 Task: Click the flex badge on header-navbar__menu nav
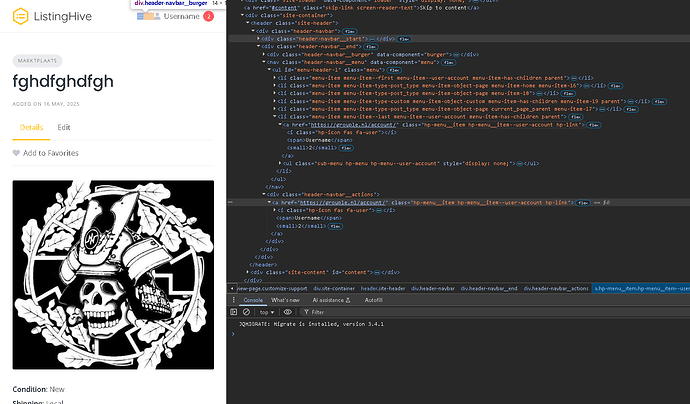coord(449,62)
